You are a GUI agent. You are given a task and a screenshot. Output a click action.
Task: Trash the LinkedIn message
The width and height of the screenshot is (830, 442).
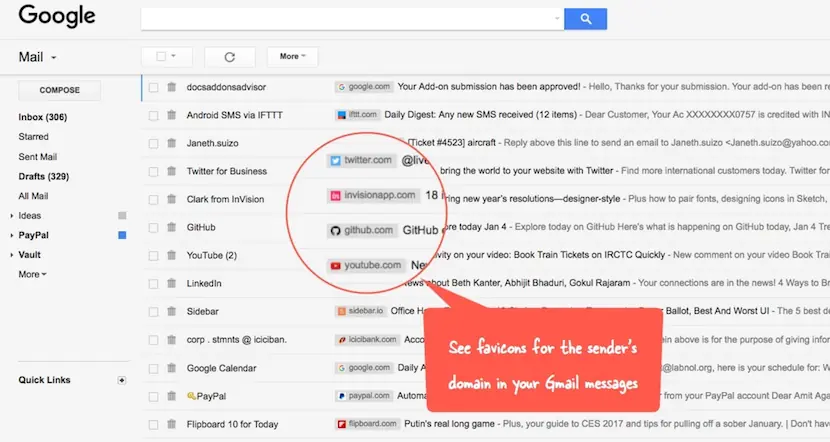tap(172, 283)
